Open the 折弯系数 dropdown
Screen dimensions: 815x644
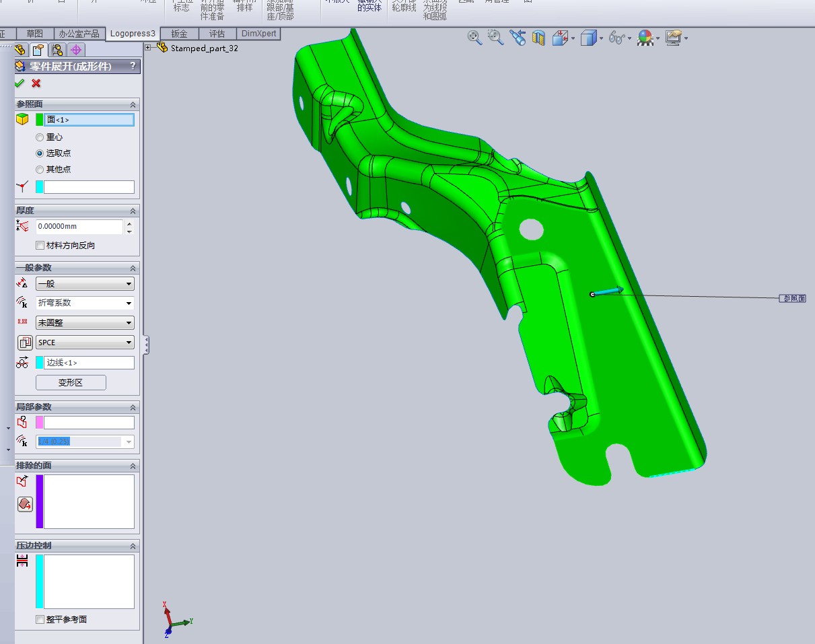click(85, 303)
